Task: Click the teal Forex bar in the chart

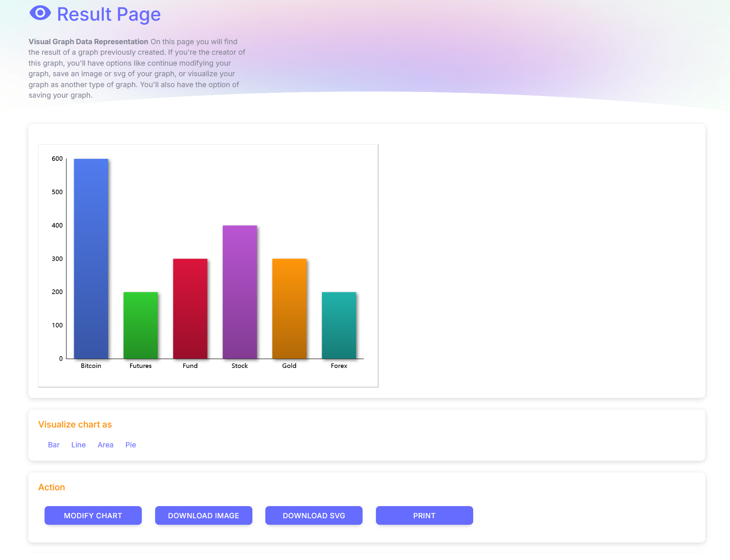Action: (339, 324)
